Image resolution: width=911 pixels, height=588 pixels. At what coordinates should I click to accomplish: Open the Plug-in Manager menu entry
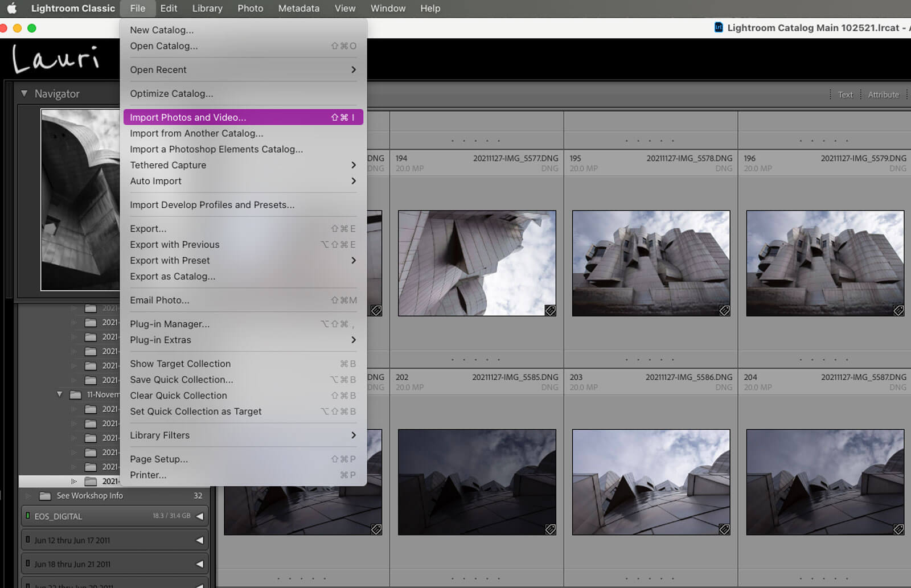(x=170, y=324)
